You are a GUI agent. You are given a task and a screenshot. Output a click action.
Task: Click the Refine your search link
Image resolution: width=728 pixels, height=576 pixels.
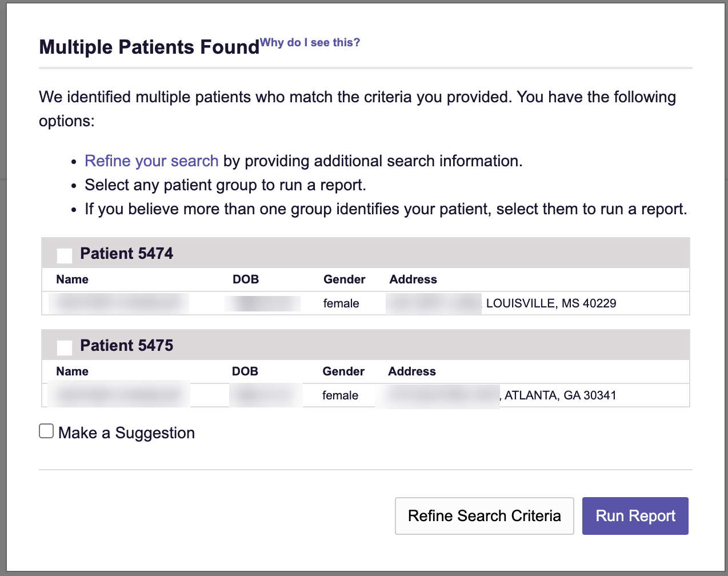pos(151,161)
